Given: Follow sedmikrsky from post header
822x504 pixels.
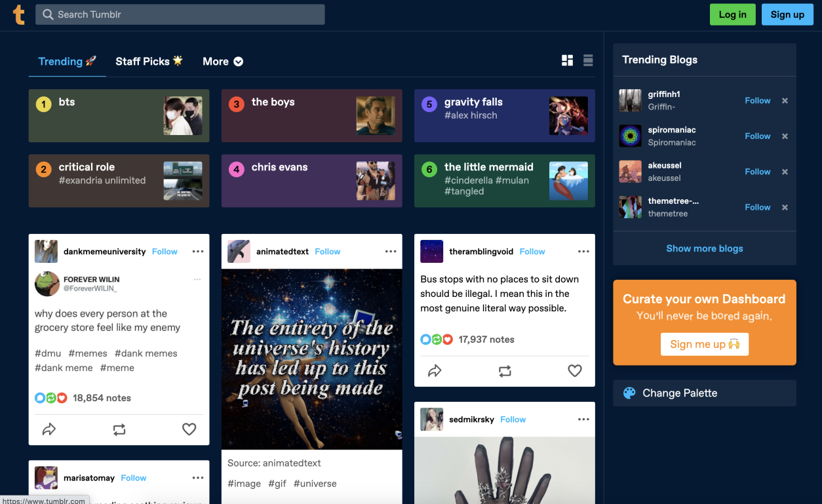Looking at the screenshot, I should pos(513,419).
